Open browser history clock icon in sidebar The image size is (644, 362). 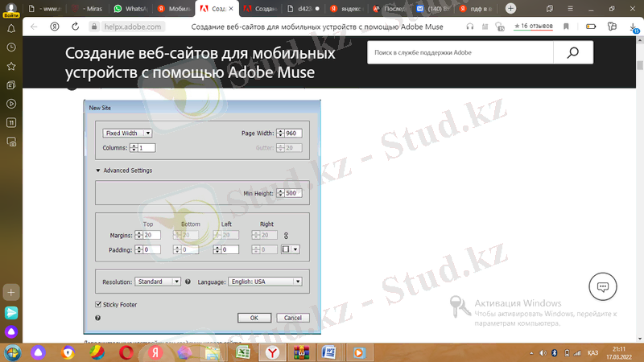tap(11, 47)
